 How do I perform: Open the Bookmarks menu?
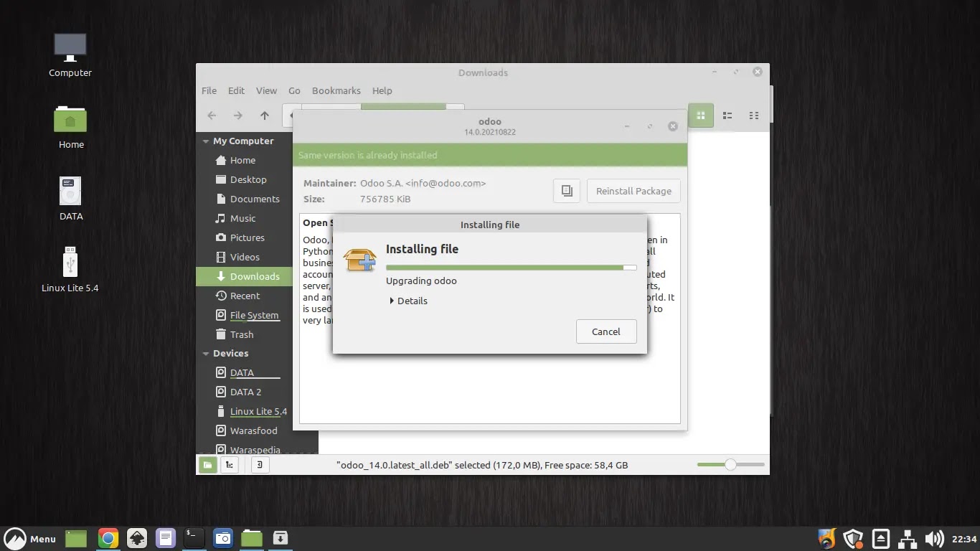(336, 90)
